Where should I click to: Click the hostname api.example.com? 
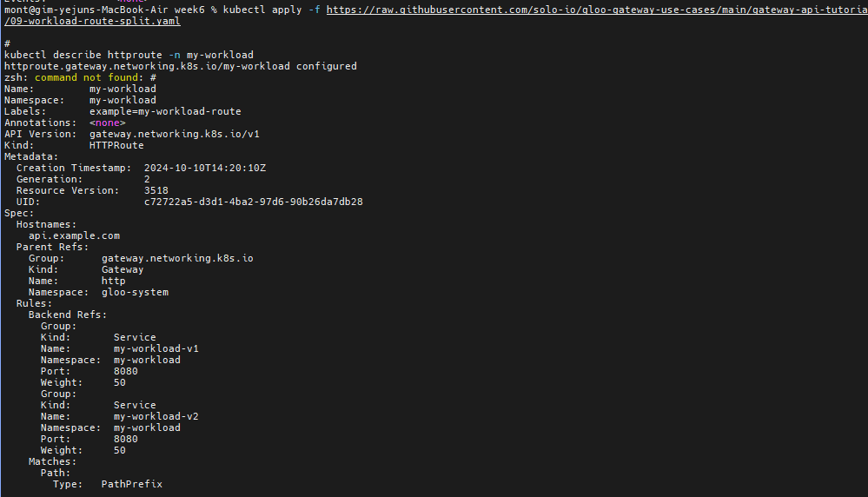(x=74, y=235)
